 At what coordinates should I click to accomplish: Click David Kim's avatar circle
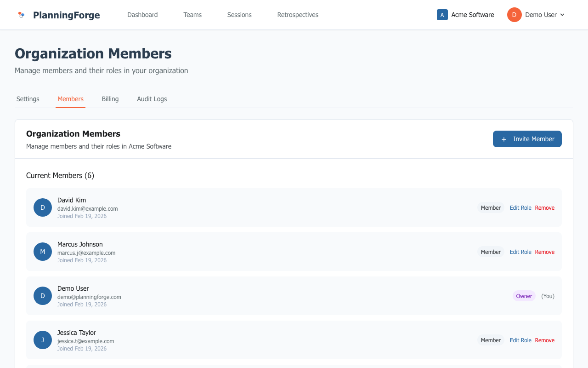[x=42, y=207]
